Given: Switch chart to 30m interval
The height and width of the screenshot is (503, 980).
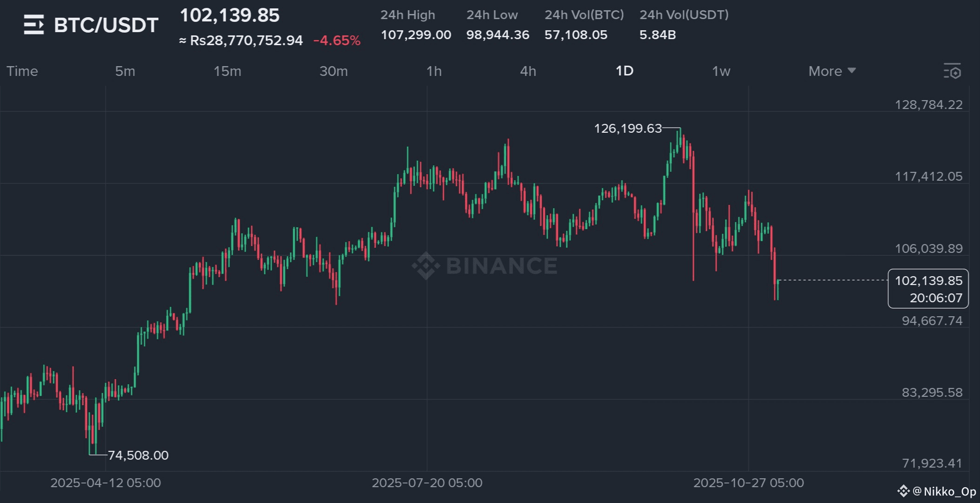Looking at the screenshot, I should click(x=333, y=71).
